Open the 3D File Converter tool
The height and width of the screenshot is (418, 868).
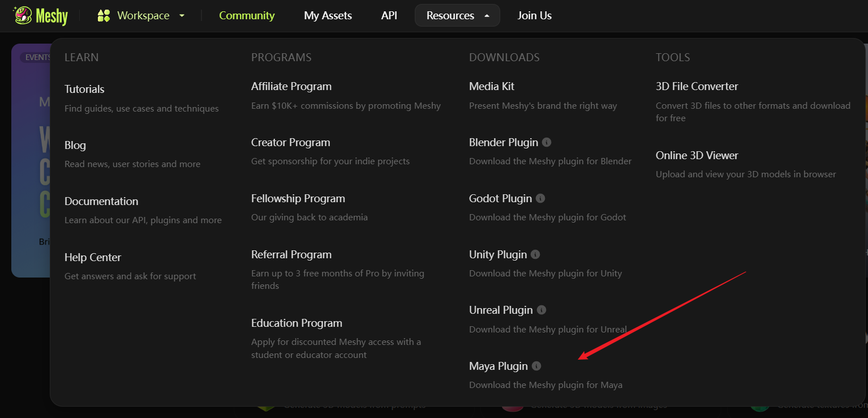coord(697,86)
